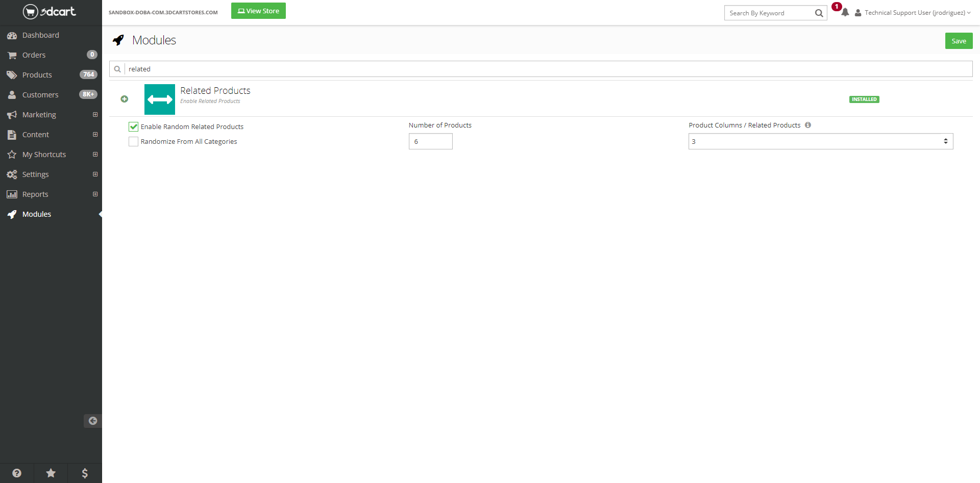980x483 pixels.
Task: Click the search magnifier icon in header
Action: click(x=819, y=13)
